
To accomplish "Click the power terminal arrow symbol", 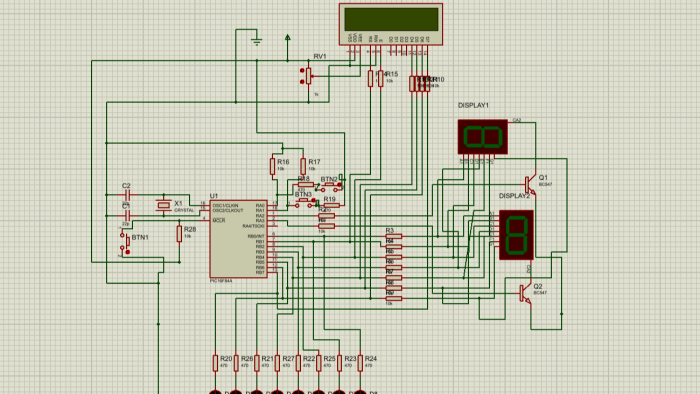I will pyautogui.click(x=288, y=38).
